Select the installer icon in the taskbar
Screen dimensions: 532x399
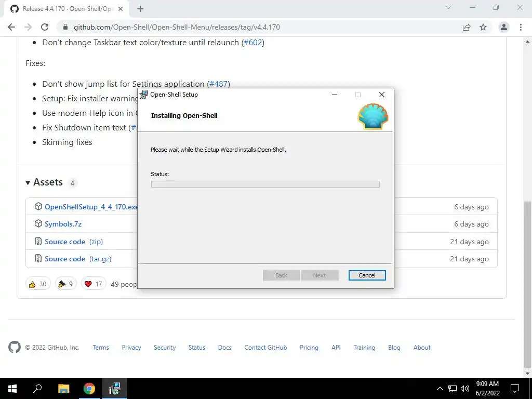[x=115, y=389]
